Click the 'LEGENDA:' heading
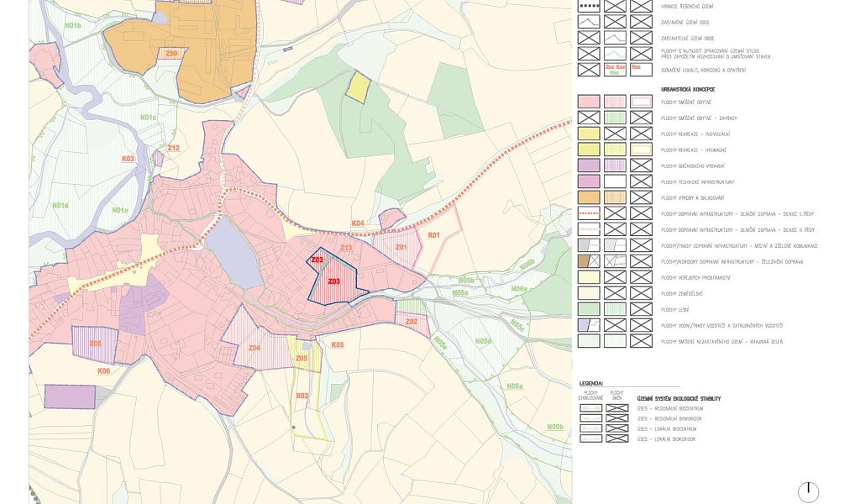Screen dimensions: 855x504 tap(591, 383)
